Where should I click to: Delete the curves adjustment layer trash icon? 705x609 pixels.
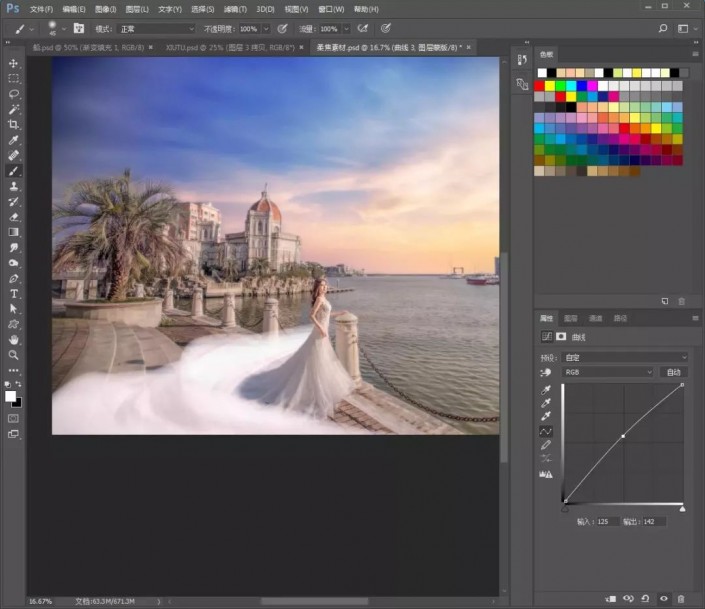(x=681, y=599)
